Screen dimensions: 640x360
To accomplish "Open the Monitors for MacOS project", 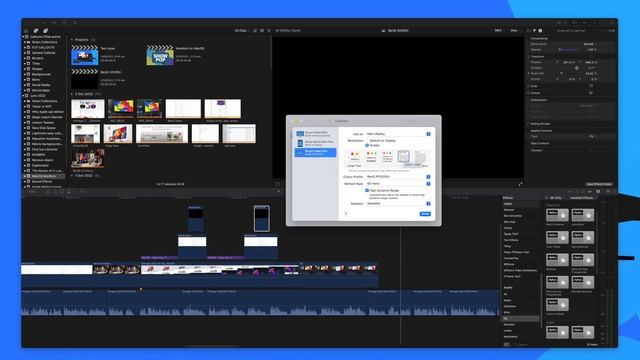I will [160, 56].
